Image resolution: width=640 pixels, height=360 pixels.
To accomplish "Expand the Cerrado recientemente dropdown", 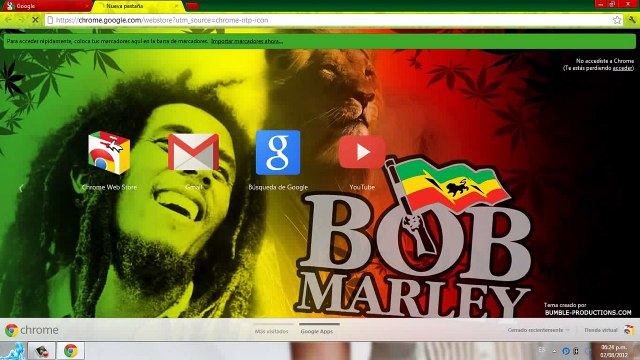I will click(539, 330).
